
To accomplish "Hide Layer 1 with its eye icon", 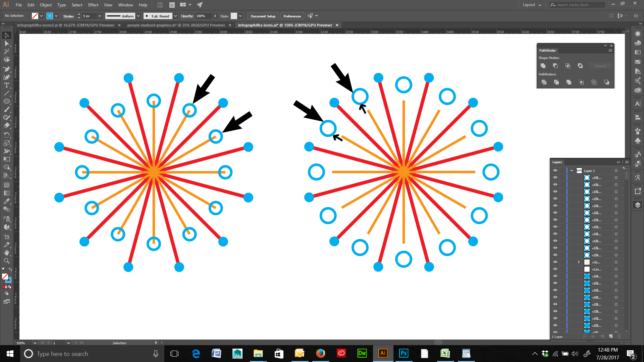I will click(555, 171).
